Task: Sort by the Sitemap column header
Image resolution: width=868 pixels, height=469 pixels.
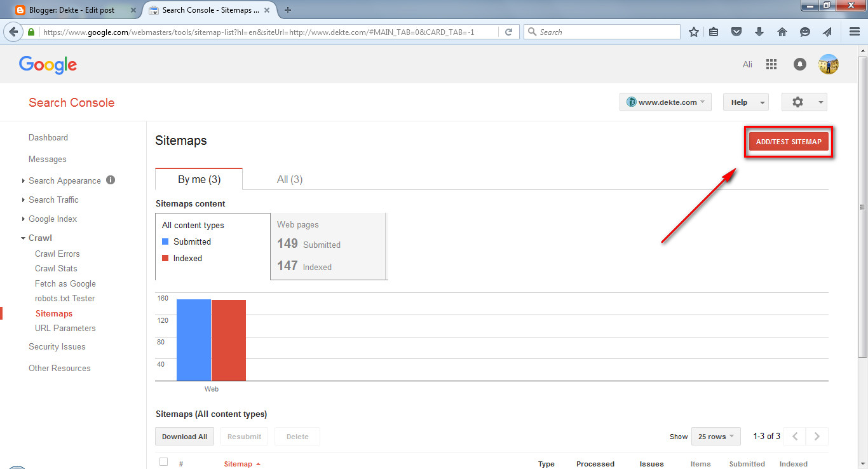Action: pos(242,464)
